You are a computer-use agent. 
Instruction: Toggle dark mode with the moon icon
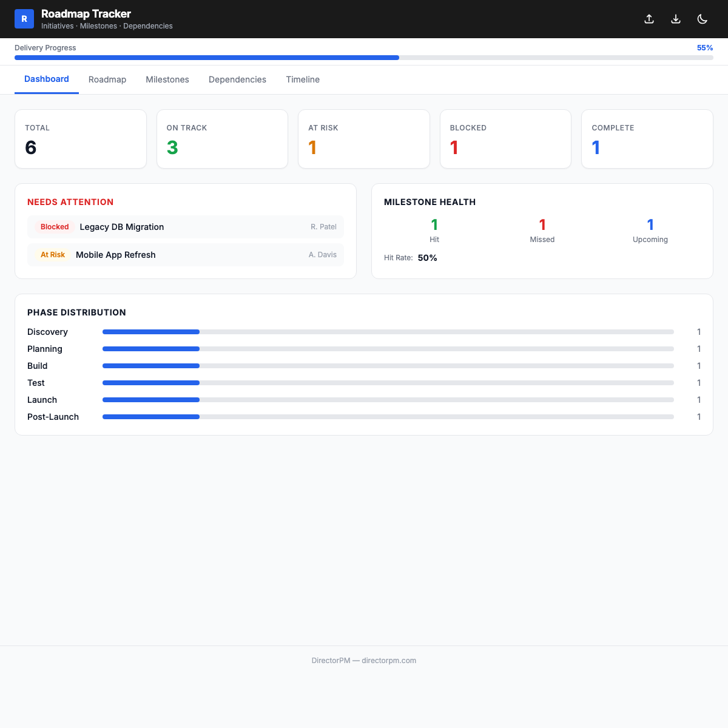703,19
